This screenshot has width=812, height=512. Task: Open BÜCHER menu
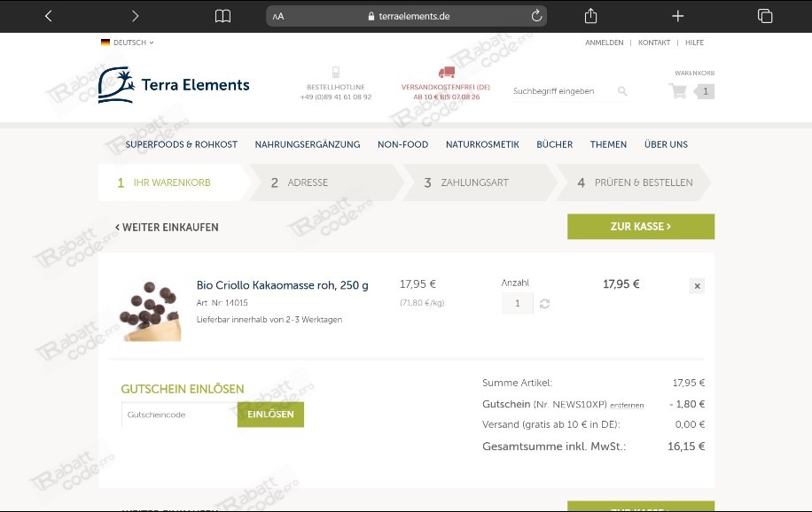pos(554,144)
